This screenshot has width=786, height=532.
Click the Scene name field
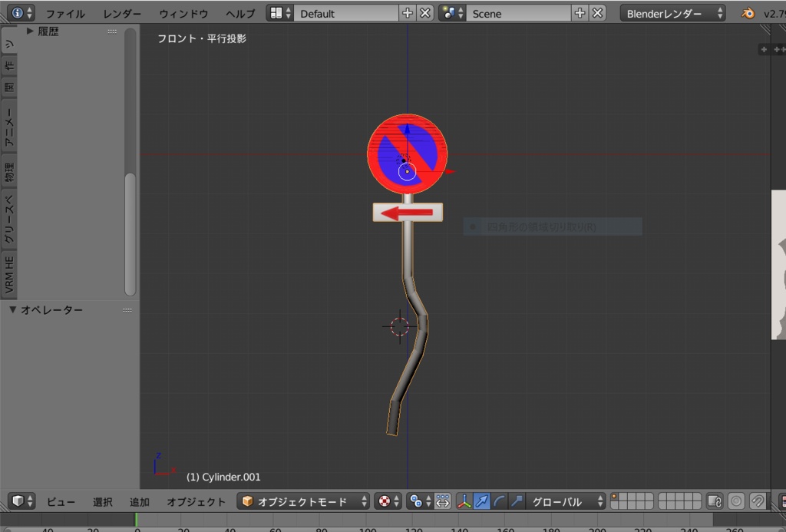click(x=518, y=13)
